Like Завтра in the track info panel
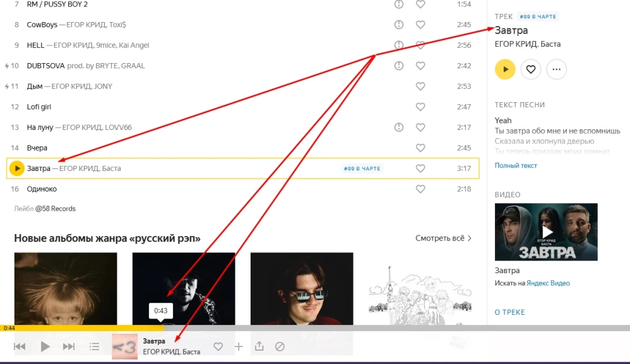 [x=531, y=69]
